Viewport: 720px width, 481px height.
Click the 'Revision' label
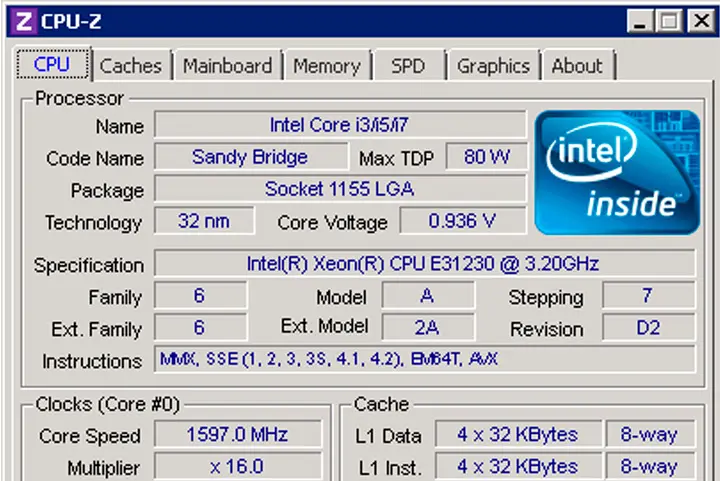pos(546,330)
